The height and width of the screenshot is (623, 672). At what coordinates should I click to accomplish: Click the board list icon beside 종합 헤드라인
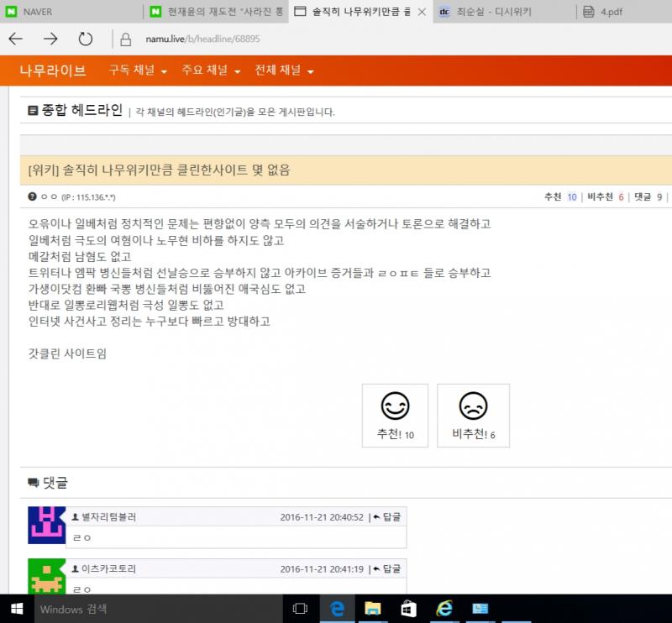[33, 111]
